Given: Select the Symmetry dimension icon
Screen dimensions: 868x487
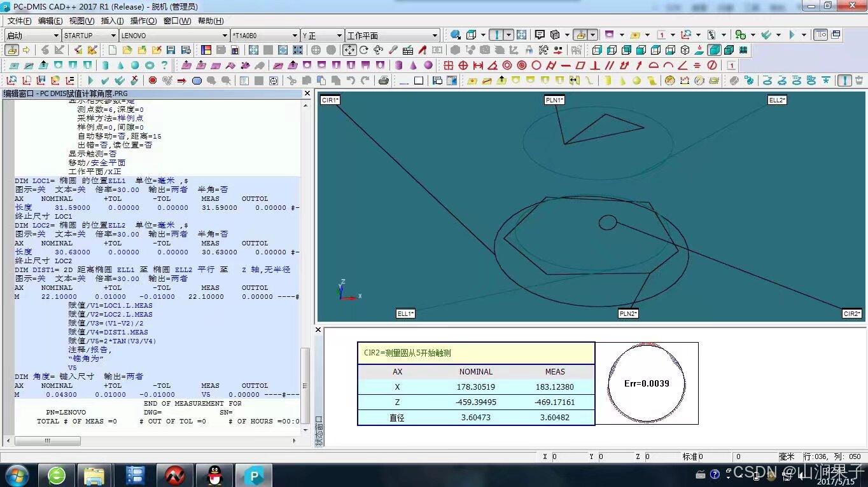Looking at the screenshot, I should [697, 65].
